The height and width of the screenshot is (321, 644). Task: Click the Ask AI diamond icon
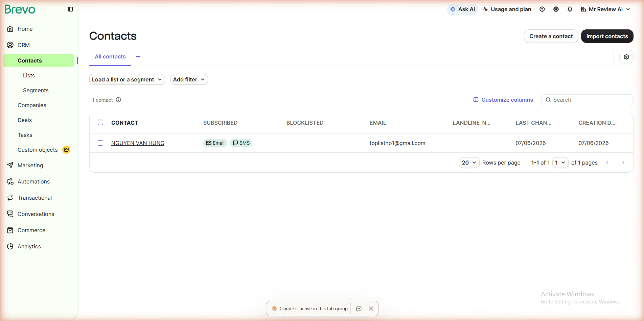[x=453, y=9]
